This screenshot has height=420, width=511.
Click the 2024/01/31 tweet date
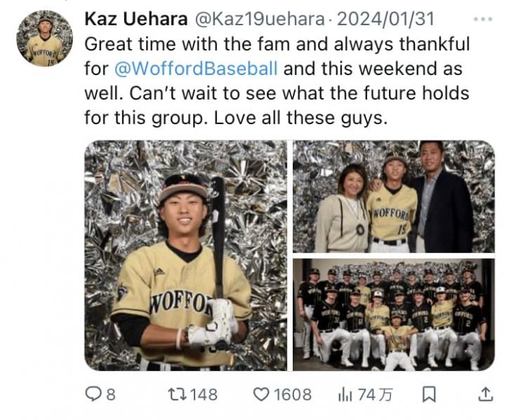pos(387,19)
